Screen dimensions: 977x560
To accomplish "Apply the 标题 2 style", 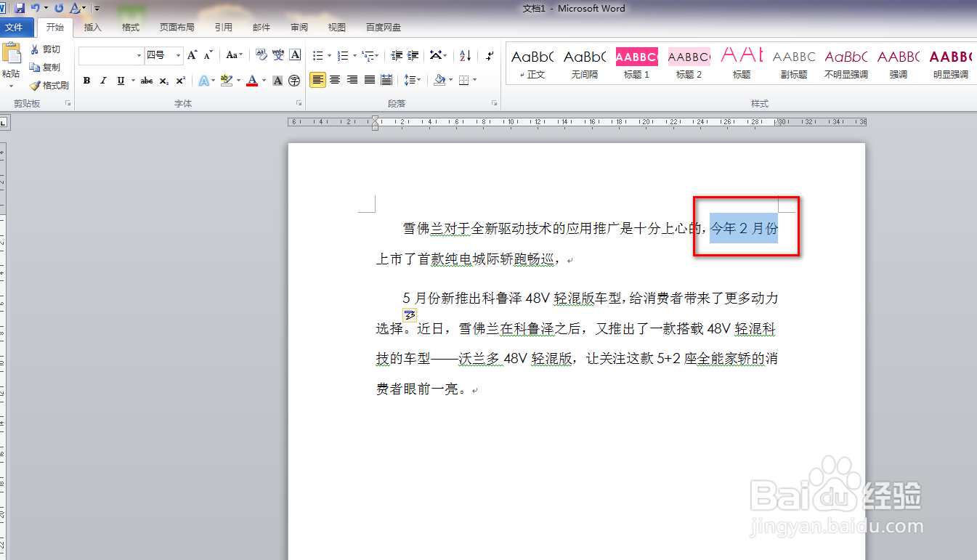I will point(689,63).
